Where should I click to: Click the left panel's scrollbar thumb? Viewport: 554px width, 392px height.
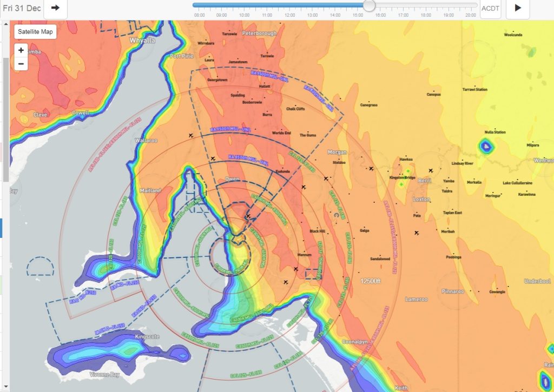coord(6,119)
